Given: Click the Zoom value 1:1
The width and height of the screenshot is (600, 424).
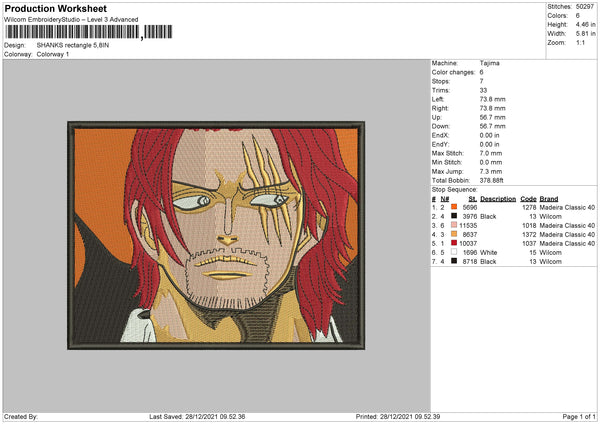Looking at the screenshot, I should [x=580, y=42].
